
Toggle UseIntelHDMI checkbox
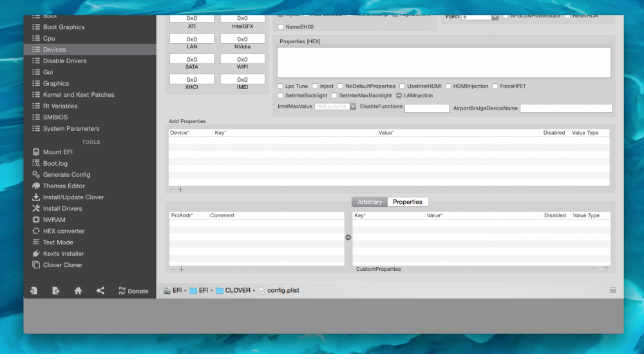point(402,86)
